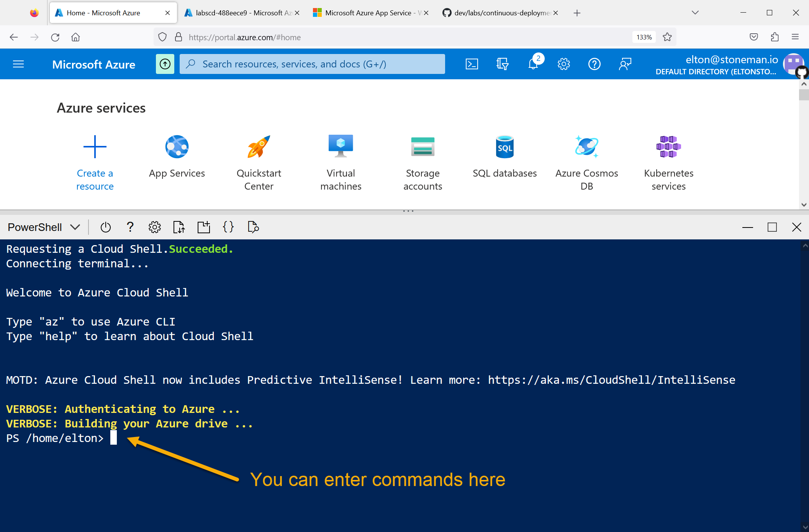Click the Create a resource plus icon
This screenshot has height=532, width=809.
pos(95,147)
